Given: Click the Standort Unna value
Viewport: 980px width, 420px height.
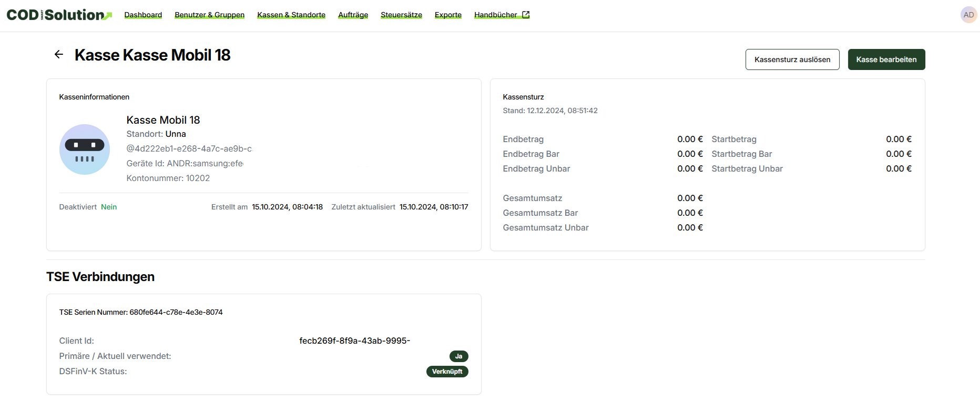Looking at the screenshot, I should click(x=176, y=134).
